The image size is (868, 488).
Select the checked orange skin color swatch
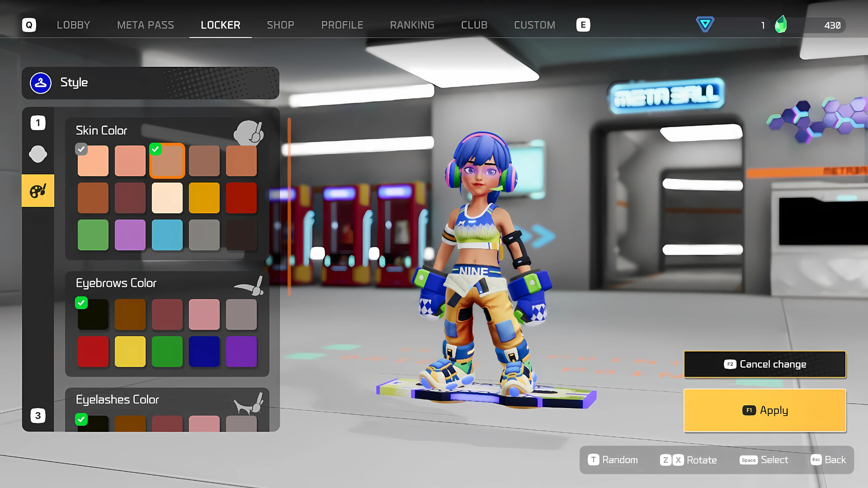(x=167, y=160)
